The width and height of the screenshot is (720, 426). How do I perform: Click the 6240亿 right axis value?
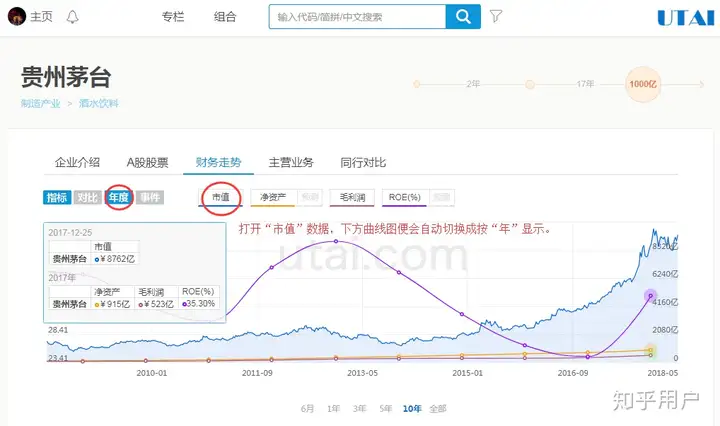click(x=665, y=274)
